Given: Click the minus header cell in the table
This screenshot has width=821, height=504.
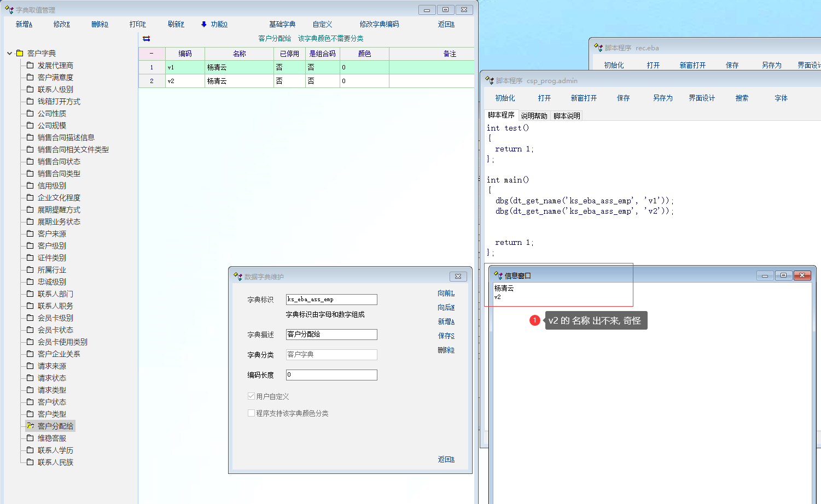Looking at the screenshot, I should point(152,54).
